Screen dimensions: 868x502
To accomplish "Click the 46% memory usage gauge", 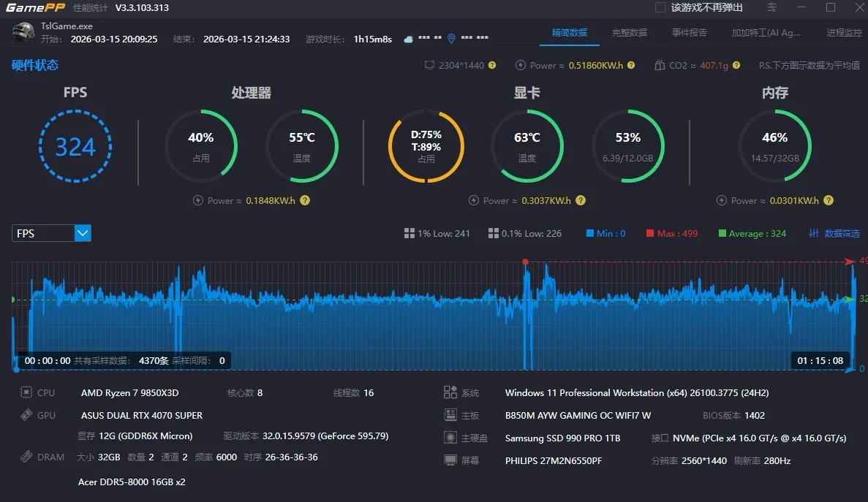I will point(775,146).
